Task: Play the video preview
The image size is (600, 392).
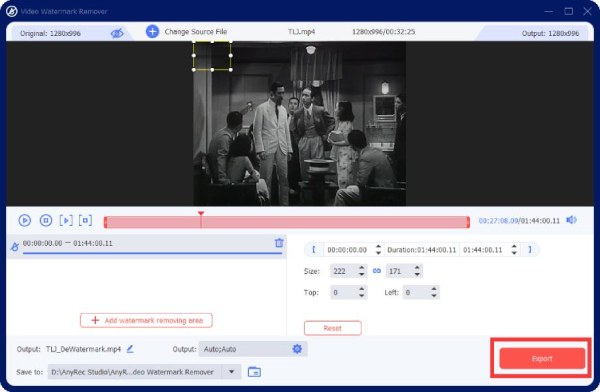Action: (x=24, y=220)
